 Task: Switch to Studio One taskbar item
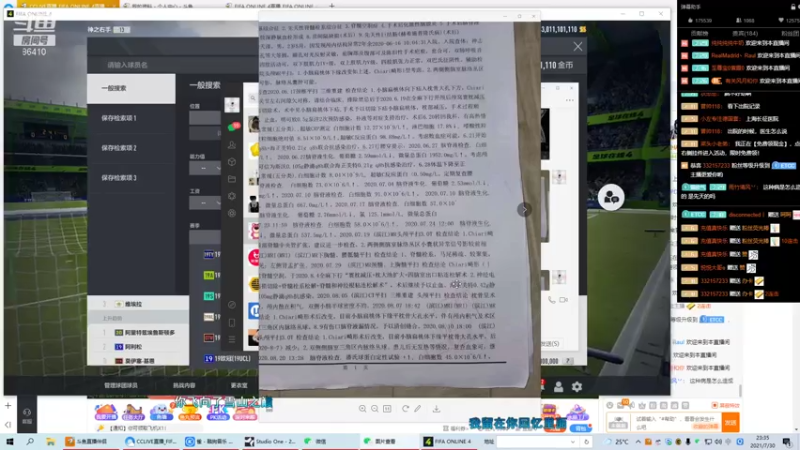point(270,442)
